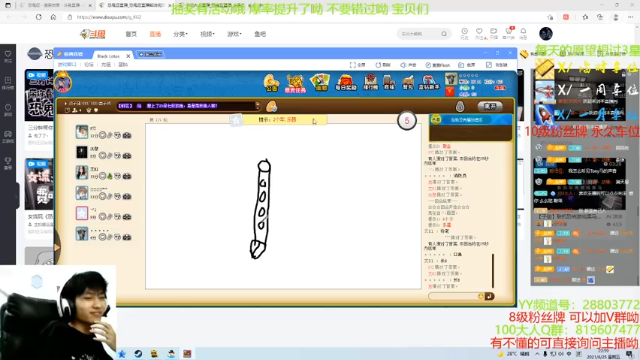Viewport: 640px width, 360px height.
Task: Click the browser favorites star icon in address bar
Action: [x=550, y=17]
